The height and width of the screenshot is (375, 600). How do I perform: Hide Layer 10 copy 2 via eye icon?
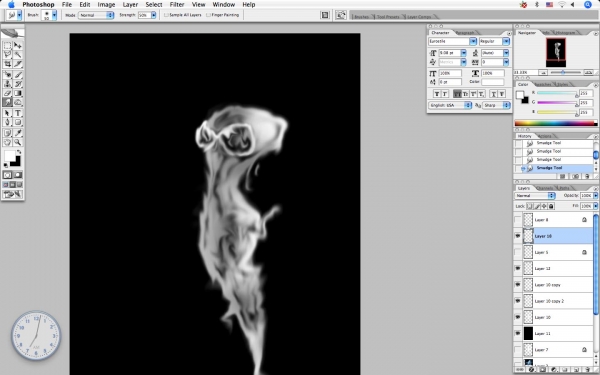click(518, 301)
